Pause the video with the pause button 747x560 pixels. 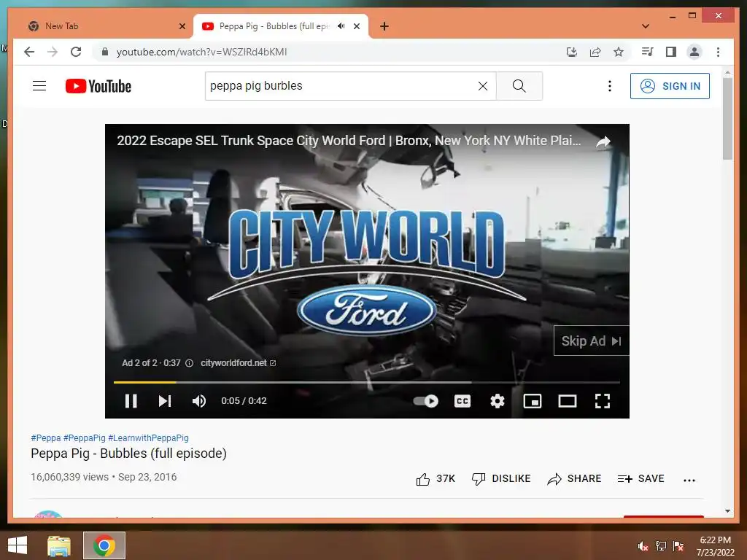point(131,401)
